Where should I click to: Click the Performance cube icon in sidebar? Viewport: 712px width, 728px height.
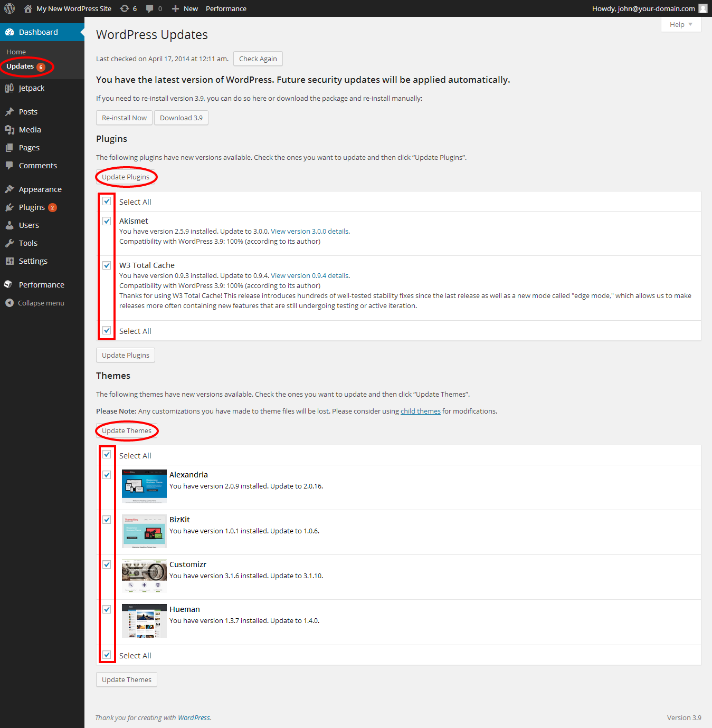(x=8, y=285)
